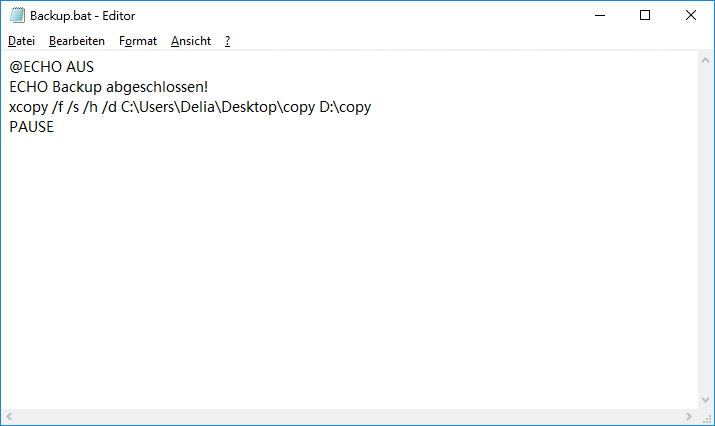Click the vertical scrollbar down arrow
715x426 pixels.
705,400
